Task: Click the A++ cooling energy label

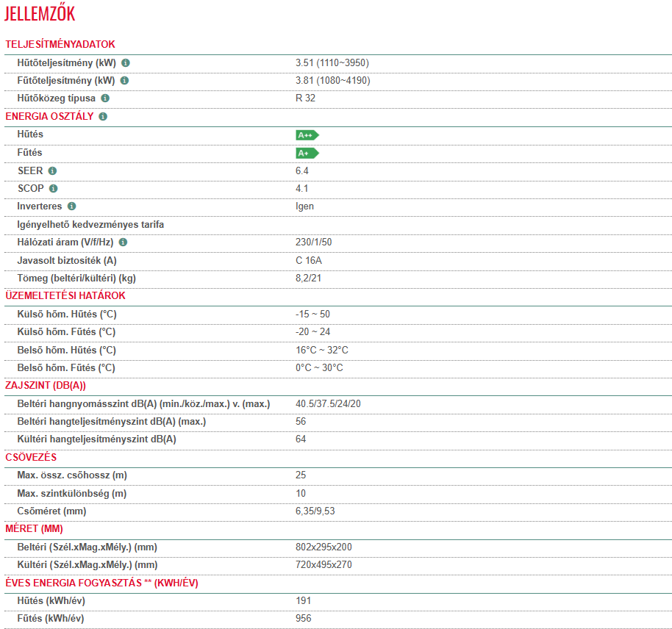Action: tap(307, 135)
